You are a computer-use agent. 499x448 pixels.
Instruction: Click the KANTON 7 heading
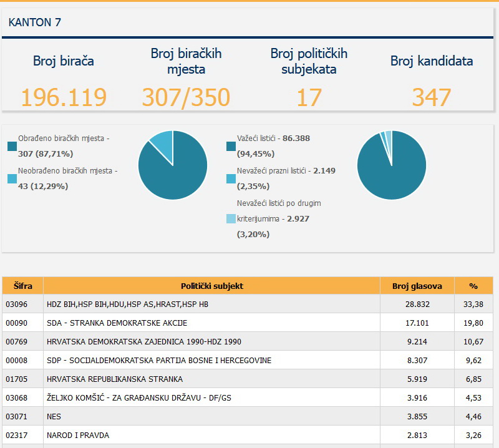tap(35, 22)
